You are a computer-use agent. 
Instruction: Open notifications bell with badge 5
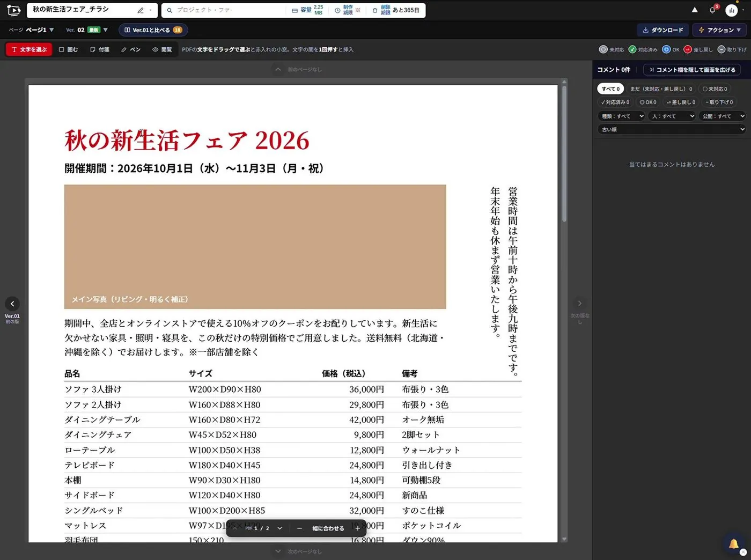pyautogui.click(x=713, y=10)
